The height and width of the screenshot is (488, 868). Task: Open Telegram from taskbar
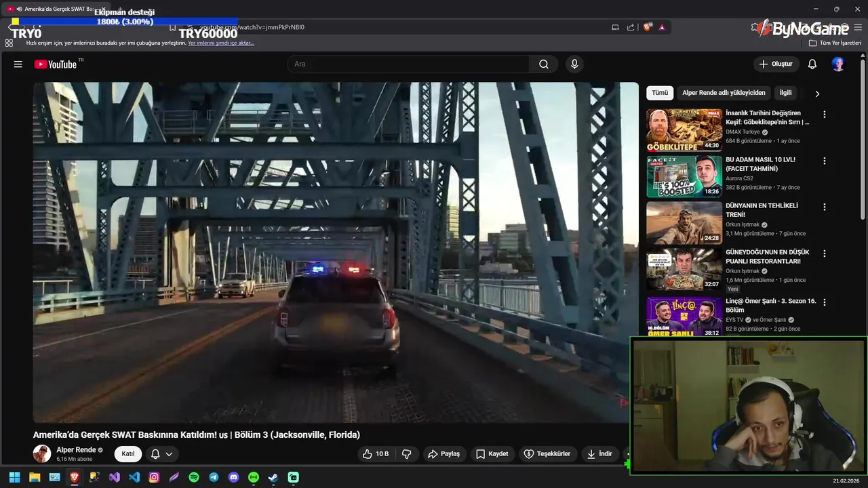point(214,477)
